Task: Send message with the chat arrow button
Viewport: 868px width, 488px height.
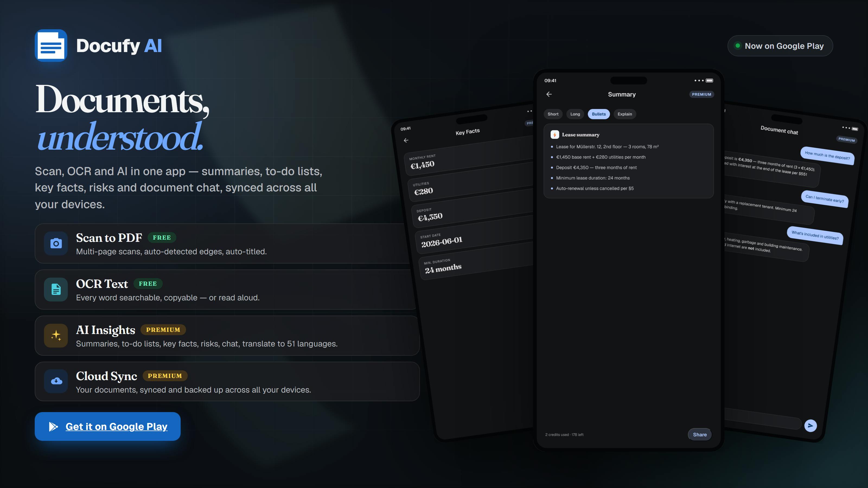Action: (x=810, y=425)
